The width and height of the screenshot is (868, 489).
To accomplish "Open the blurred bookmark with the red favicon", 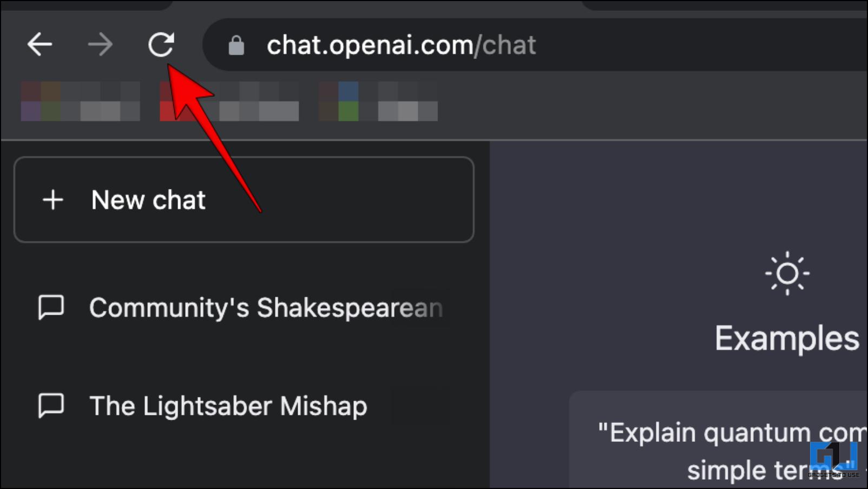I will tap(229, 101).
